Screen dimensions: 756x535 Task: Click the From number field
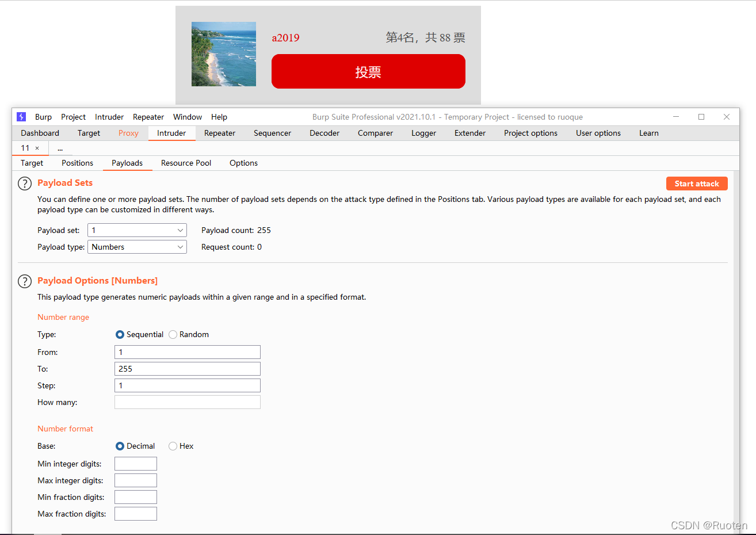188,352
